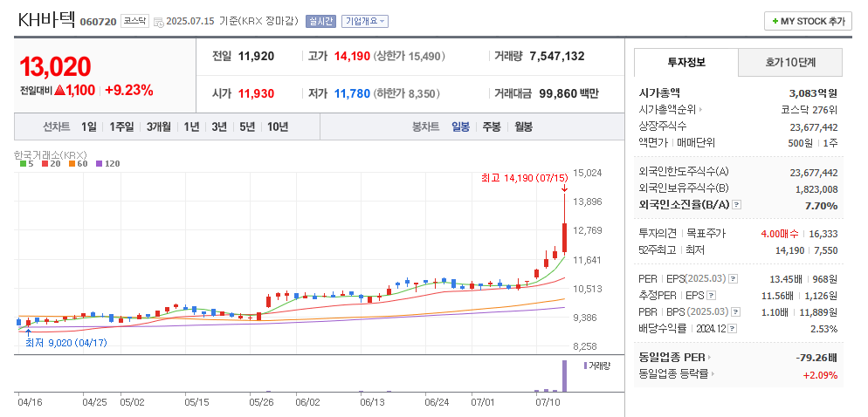
Task: Click the previous close value 11,920
Action: pyautogui.click(x=257, y=56)
